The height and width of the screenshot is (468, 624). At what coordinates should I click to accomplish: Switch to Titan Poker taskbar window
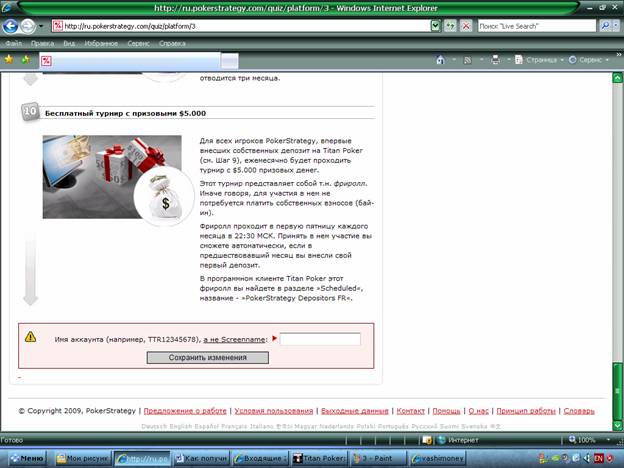click(x=319, y=458)
